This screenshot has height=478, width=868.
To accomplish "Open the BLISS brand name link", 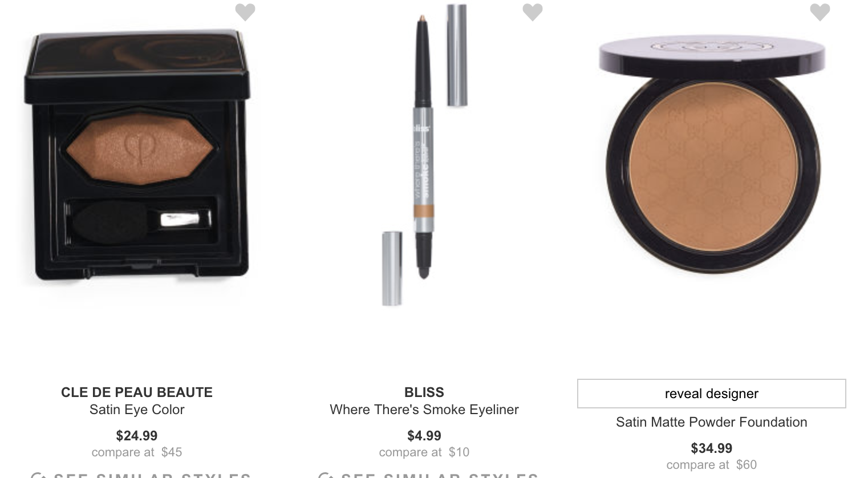I will (x=424, y=392).
